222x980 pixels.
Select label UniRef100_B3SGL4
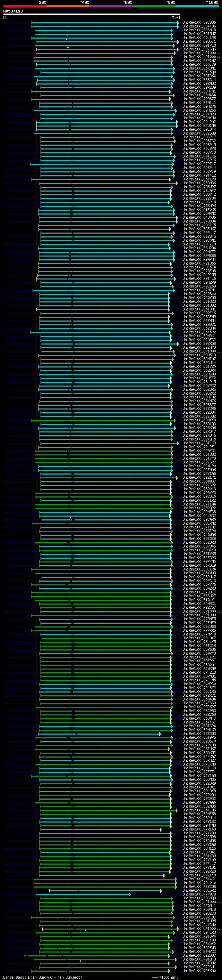pyautogui.click(x=199, y=80)
